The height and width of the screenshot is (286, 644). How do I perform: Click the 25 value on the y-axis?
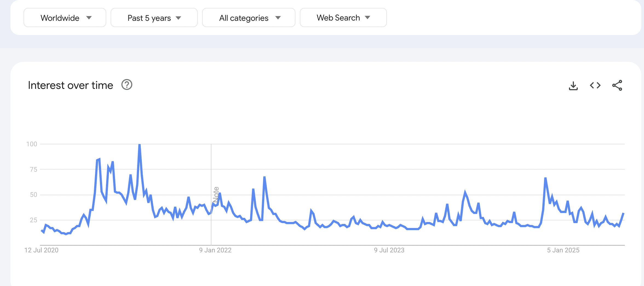33,220
